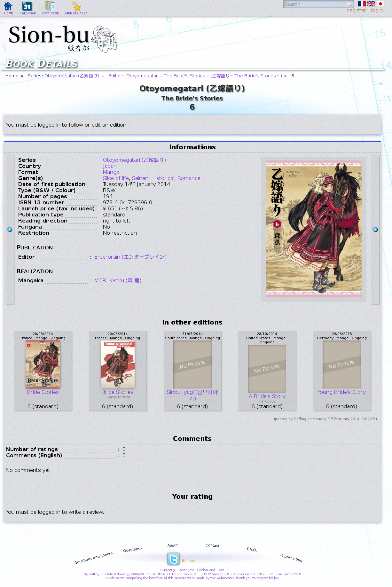Image resolution: width=392 pixels, height=587 pixels.
Task: Open the register link
Action: tap(356, 11)
